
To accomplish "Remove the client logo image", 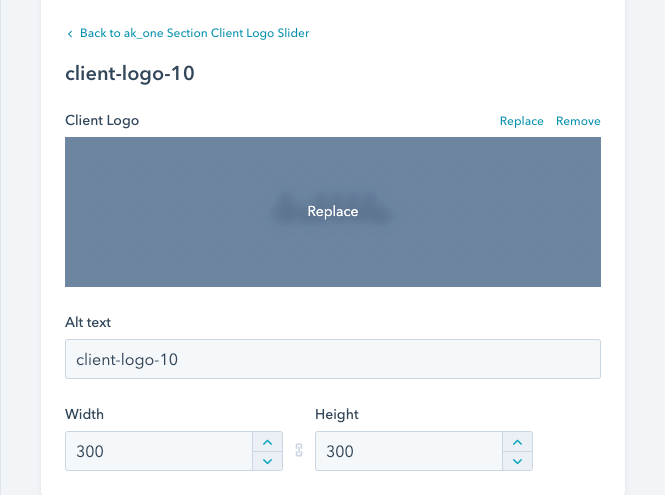I will click(578, 121).
